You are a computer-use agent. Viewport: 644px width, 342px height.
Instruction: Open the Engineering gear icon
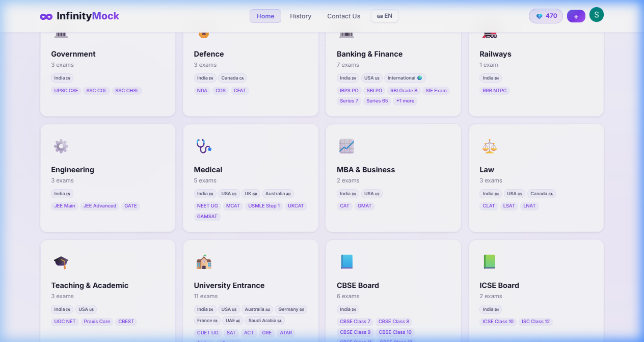point(61,146)
